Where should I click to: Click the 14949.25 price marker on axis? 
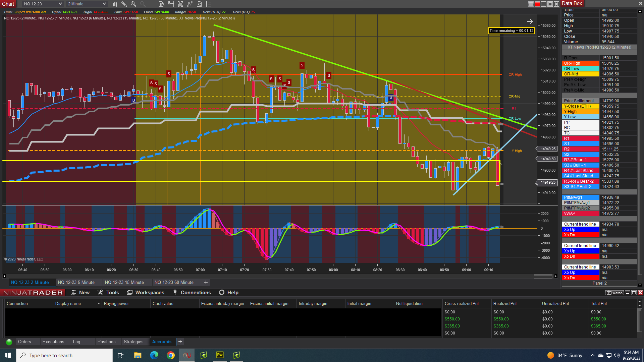point(548,149)
